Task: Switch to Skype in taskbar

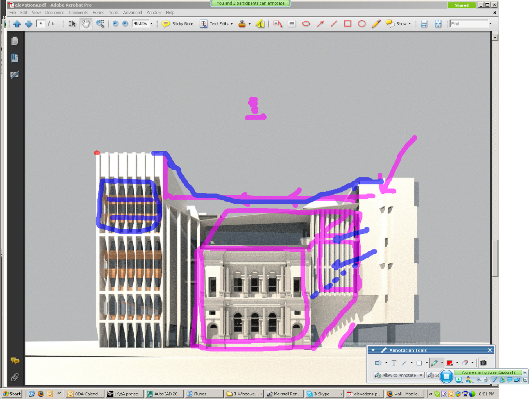Action: click(325, 394)
